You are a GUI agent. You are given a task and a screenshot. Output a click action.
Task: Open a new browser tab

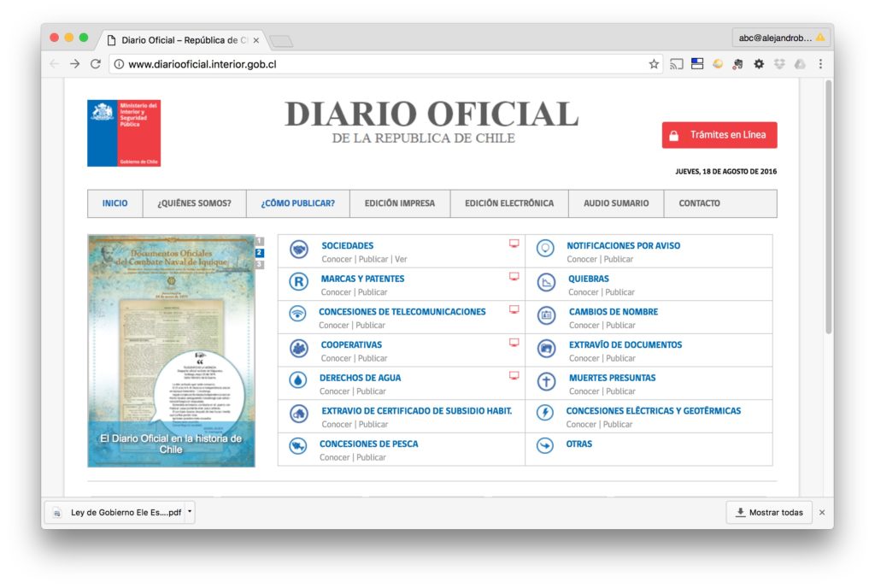coord(280,41)
